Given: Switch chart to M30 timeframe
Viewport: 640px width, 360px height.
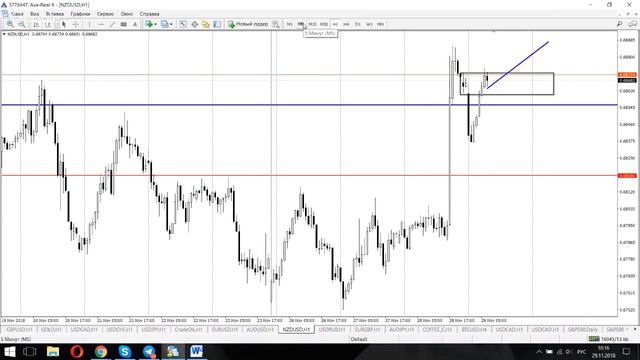Looking at the screenshot, I should tap(324, 24).
